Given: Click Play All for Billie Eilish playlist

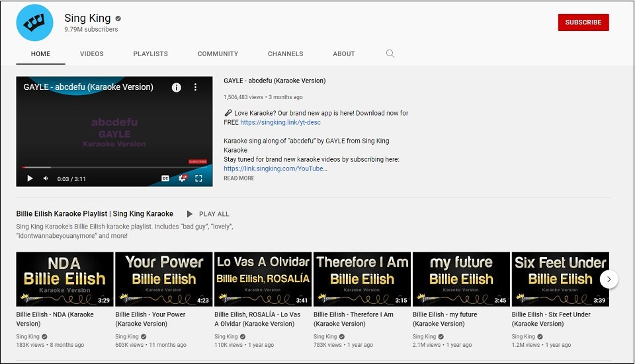Looking at the screenshot, I should pos(214,214).
